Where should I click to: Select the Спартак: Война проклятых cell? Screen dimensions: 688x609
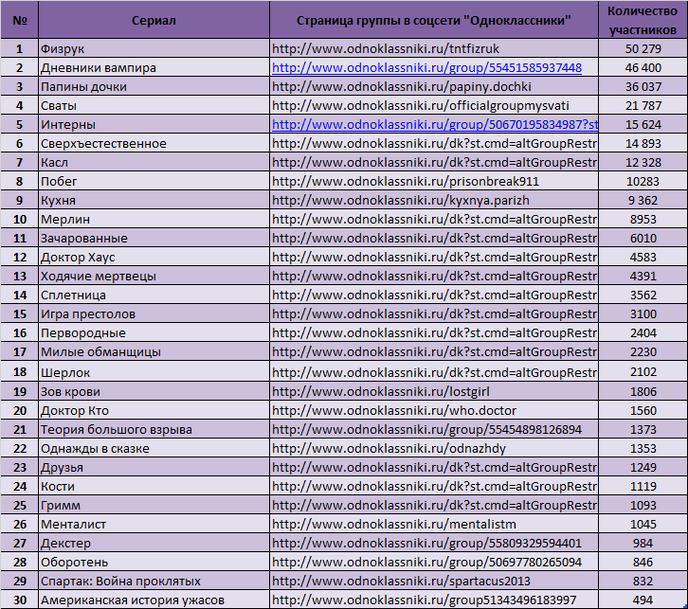pos(154,580)
